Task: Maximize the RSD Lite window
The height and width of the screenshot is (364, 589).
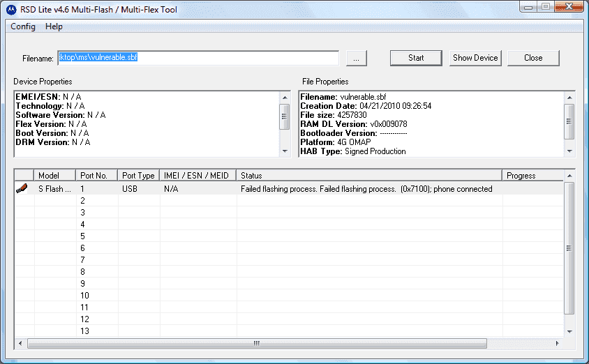Action: point(546,7)
